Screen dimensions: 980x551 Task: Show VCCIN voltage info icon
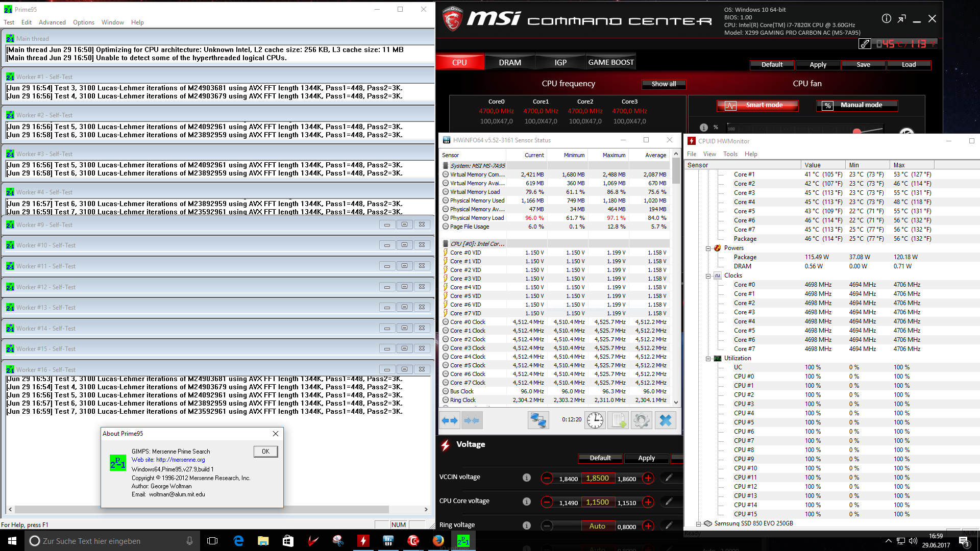[527, 478]
